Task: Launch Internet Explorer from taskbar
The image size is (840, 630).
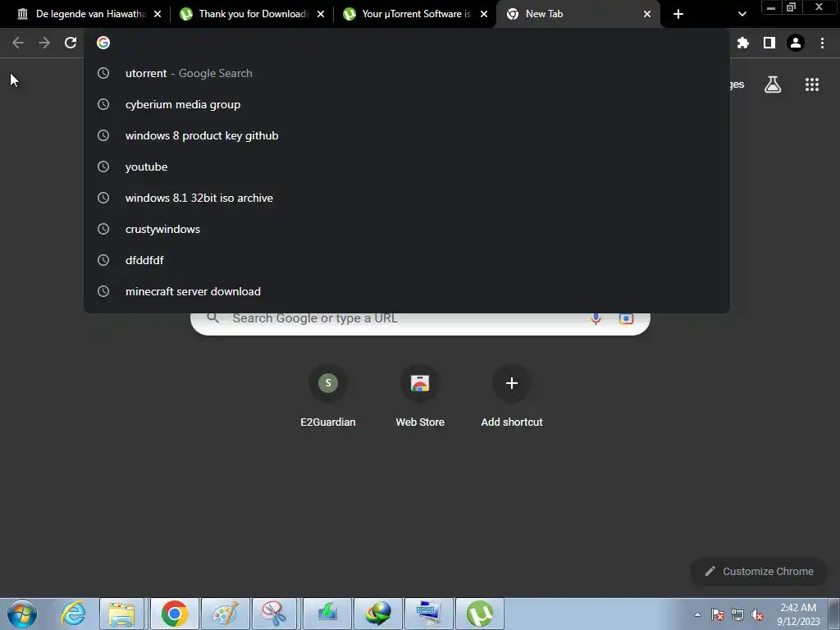Action: coord(73,614)
